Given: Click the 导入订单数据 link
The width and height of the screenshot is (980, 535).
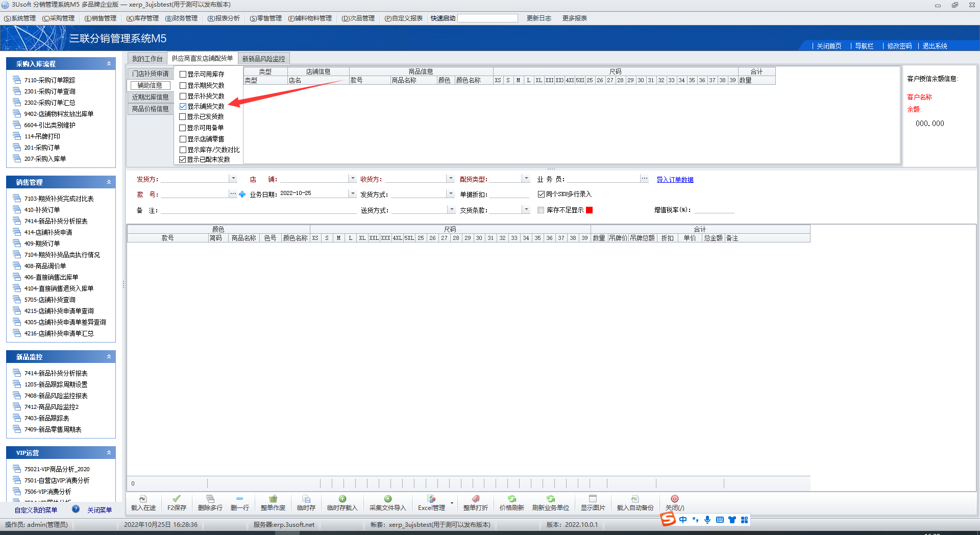Looking at the screenshot, I should tap(675, 180).
